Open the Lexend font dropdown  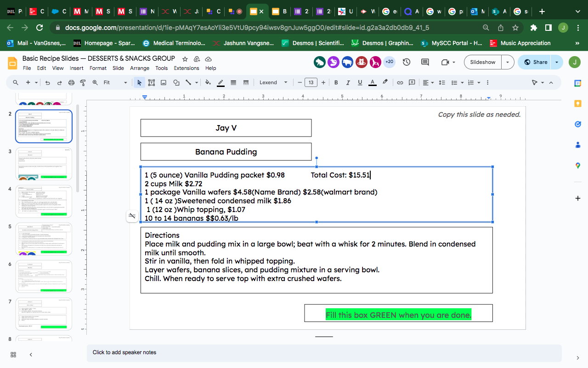point(273,82)
